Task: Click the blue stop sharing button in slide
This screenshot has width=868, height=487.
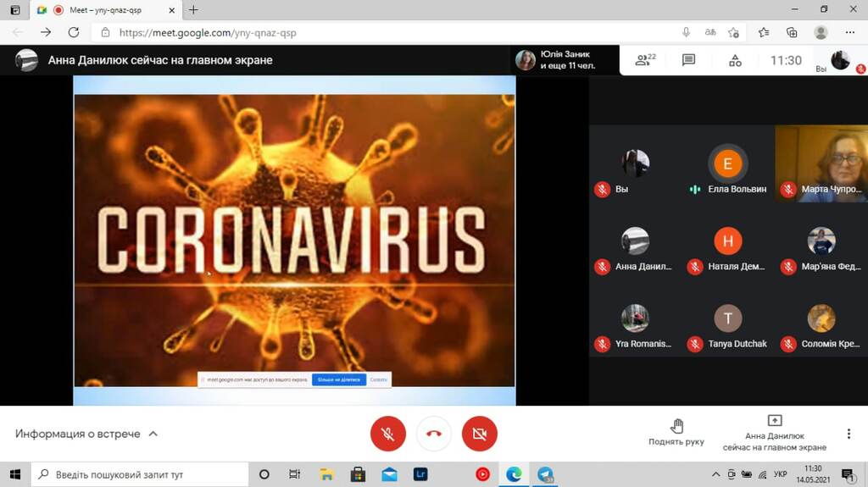Action: tap(339, 379)
